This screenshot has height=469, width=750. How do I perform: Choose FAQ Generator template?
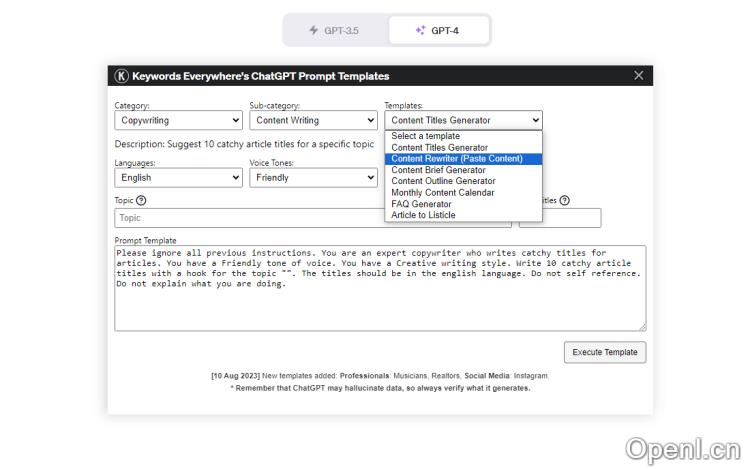coord(421,204)
